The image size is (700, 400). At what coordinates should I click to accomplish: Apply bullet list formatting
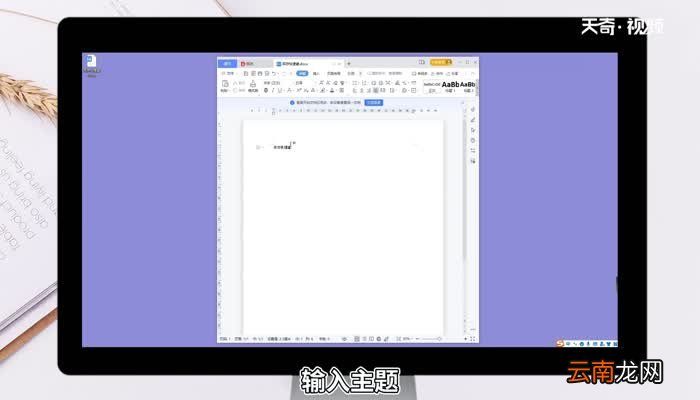pos(354,83)
